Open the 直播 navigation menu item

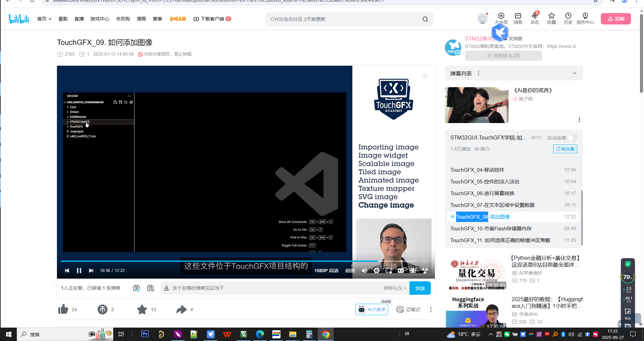(79, 19)
